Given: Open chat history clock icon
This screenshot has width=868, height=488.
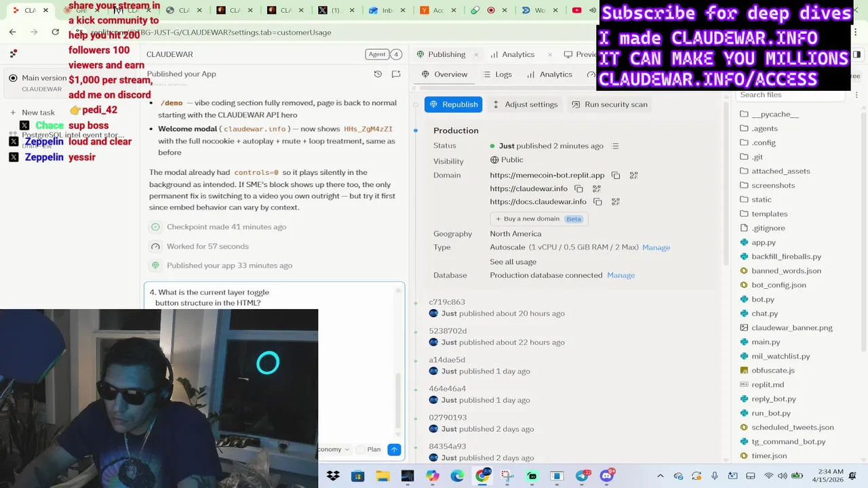Looking at the screenshot, I should pos(378,74).
